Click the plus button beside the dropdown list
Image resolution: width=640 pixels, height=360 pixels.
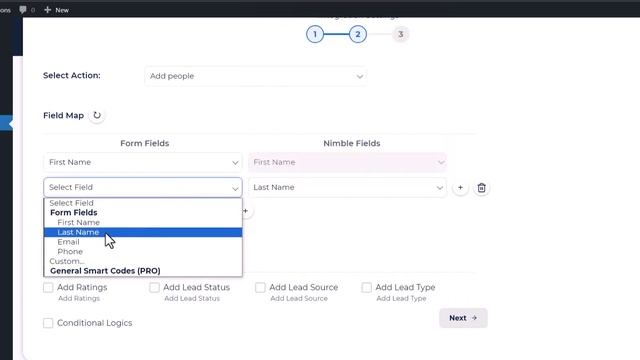pyautogui.click(x=246, y=211)
